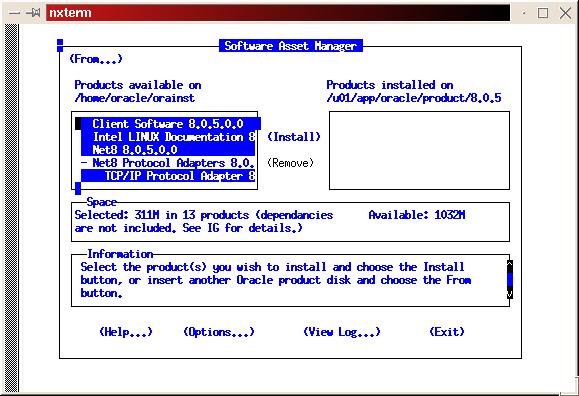Viewport: 579px width, 396px height.
Task: Click the Software Asset Manager title
Action: [291, 46]
